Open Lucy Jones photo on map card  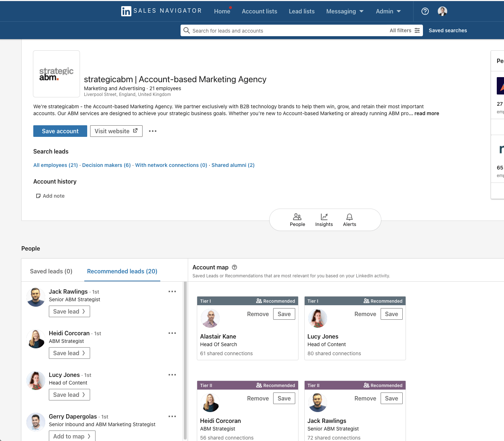(318, 318)
